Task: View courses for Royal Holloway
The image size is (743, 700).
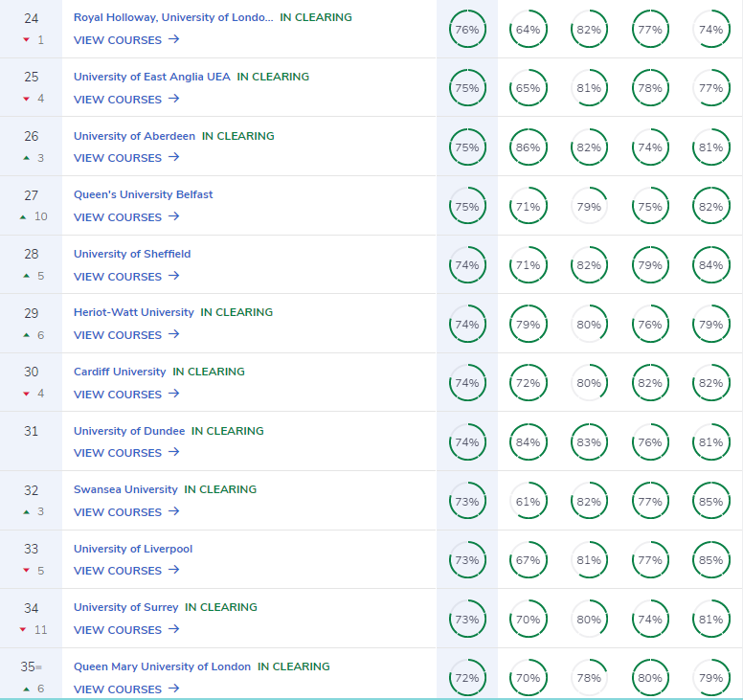Action: tap(126, 40)
